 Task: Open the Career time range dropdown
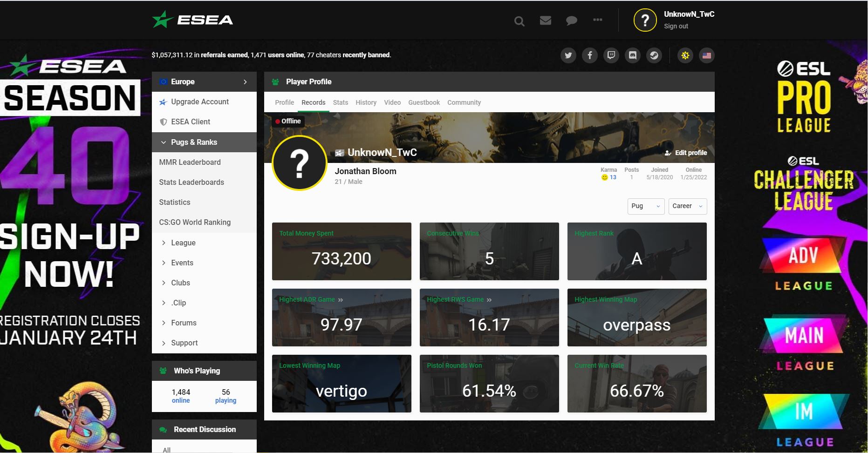[x=688, y=206]
